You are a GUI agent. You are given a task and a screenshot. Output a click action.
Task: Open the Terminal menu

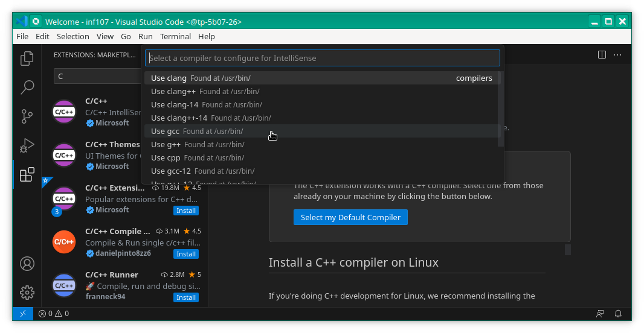[175, 37]
